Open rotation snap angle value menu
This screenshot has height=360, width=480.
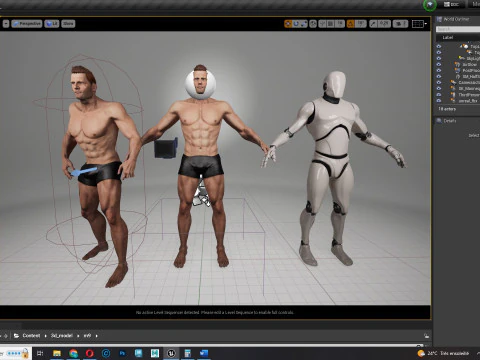coord(360,24)
